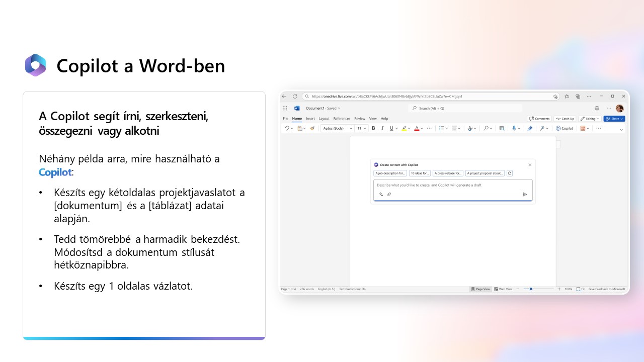Switch to the Insert tab

pos(310,119)
